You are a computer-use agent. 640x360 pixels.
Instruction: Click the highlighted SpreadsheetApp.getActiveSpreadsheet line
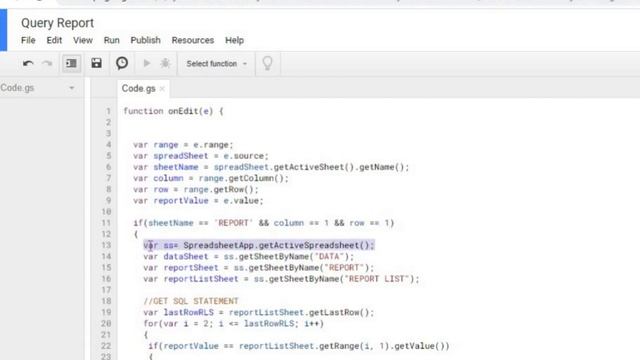click(259, 245)
